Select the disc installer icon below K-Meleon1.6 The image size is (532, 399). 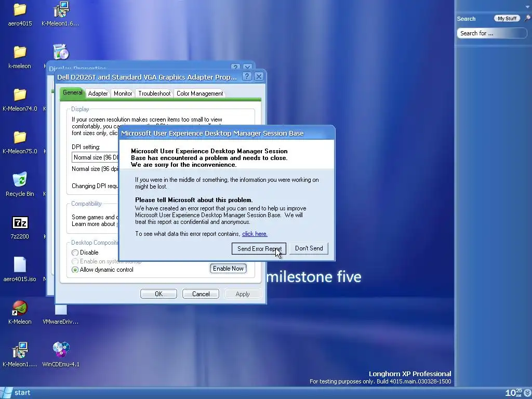(x=61, y=52)
